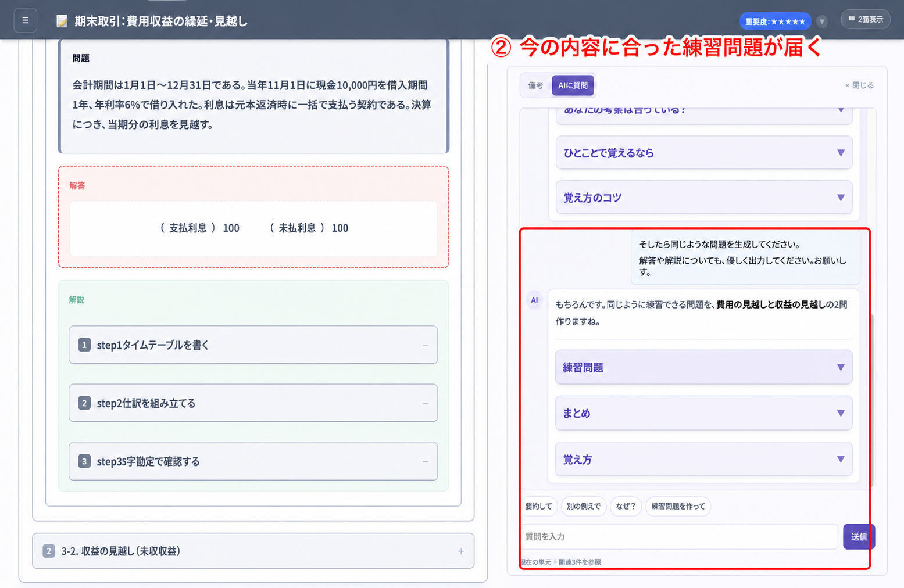Click the 解説 label

(77, 300)
